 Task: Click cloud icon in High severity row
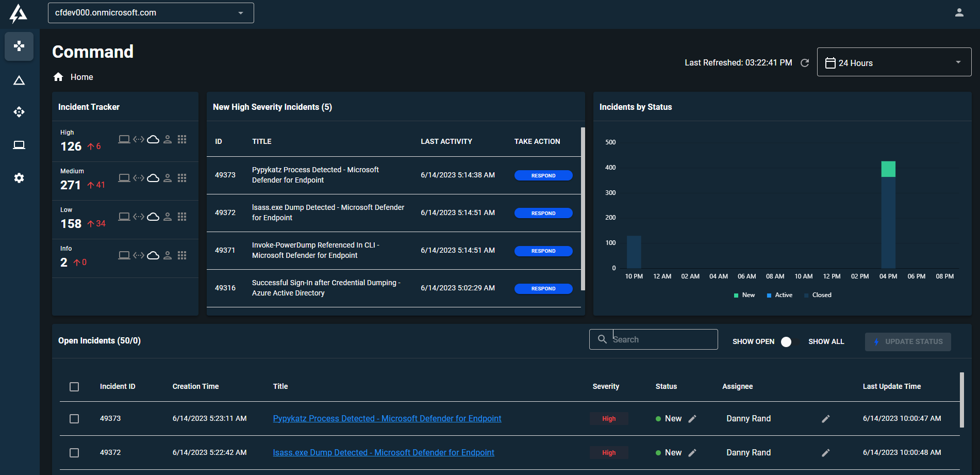coord(153,139)
